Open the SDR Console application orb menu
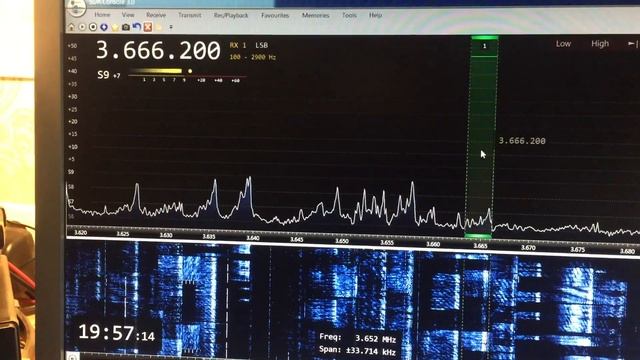This screenshot has height=360, width=640. (x=77, y=7)
